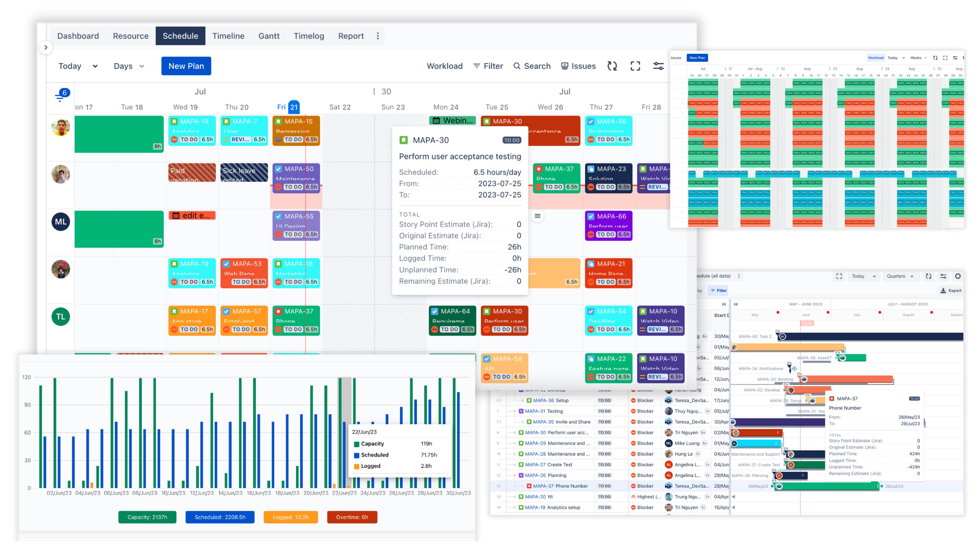This screenshot has height=551, width=980.
Task: Click the hamburger menu icon beside the MAPA-30 popup
Action: [538, 216]
